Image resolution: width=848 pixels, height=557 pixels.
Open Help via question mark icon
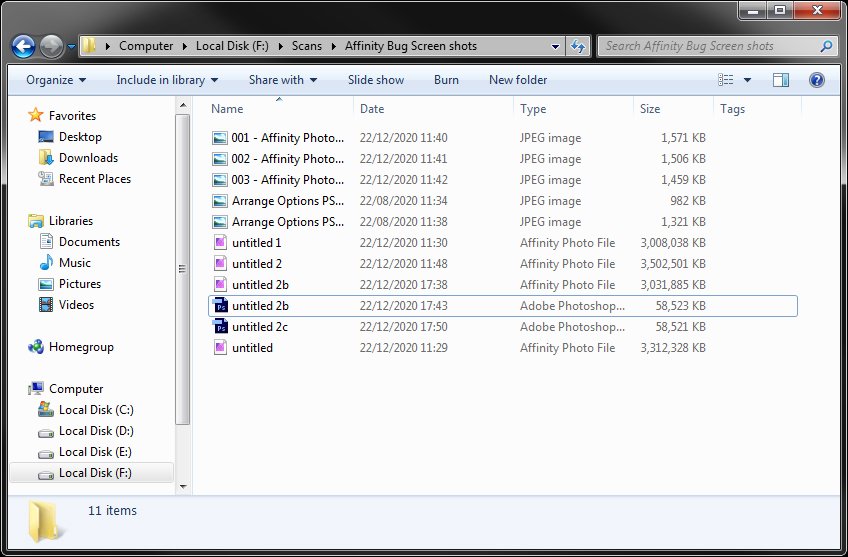(x=817, y=80)
